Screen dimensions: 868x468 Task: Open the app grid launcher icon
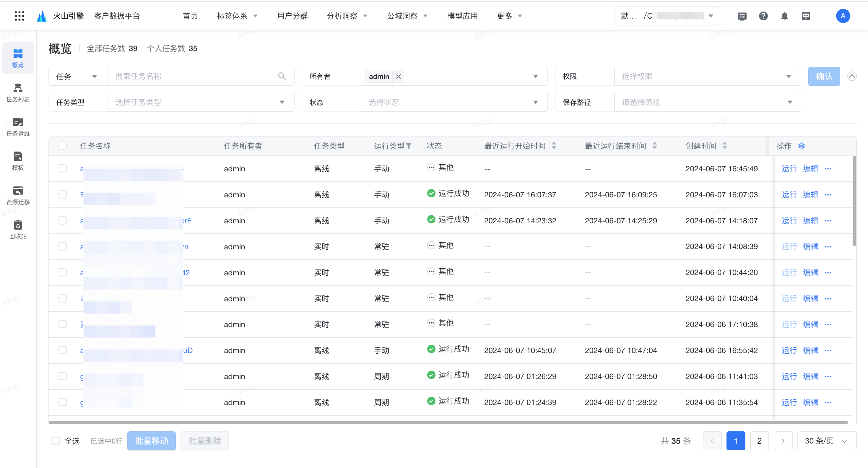pyautogui.click(x=19, y=16)
